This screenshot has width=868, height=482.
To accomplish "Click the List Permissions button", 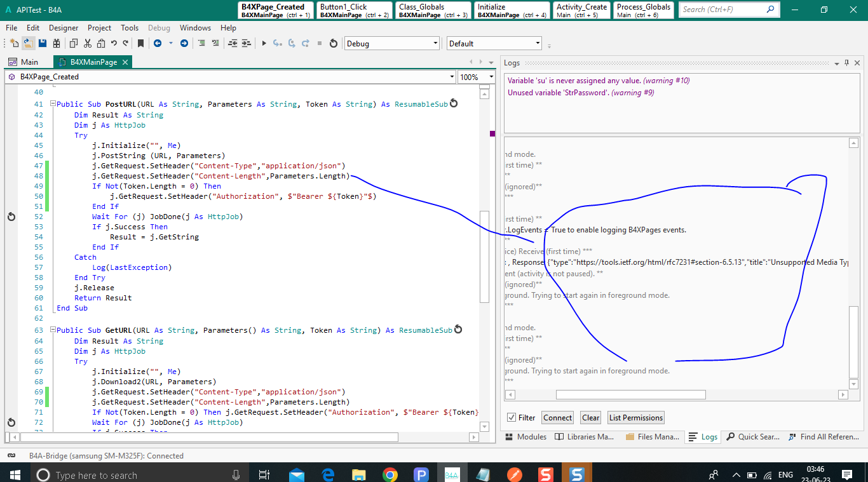I will pyautogui.click(x=635, y=418).
